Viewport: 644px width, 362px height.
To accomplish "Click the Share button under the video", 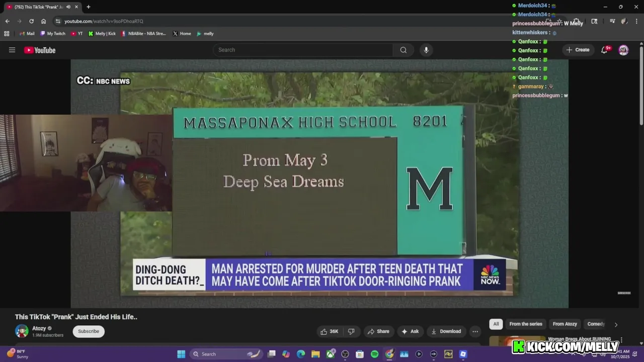I will [378, 331].
